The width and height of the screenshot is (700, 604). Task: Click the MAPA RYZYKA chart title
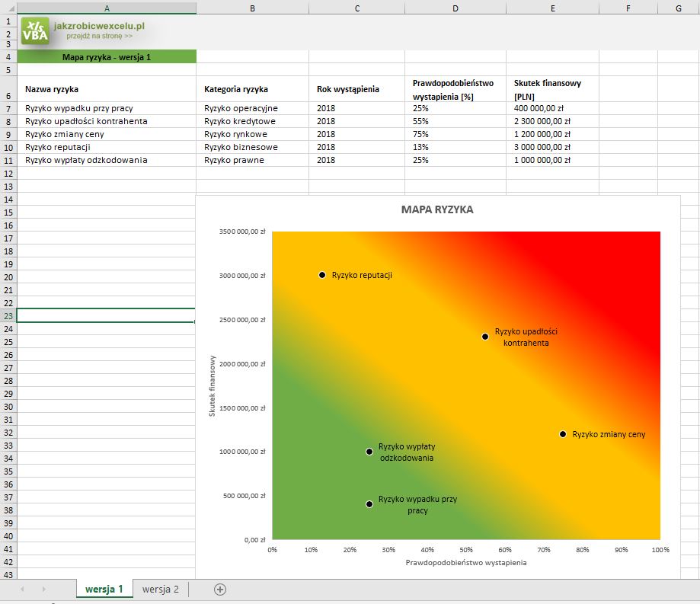437,209
